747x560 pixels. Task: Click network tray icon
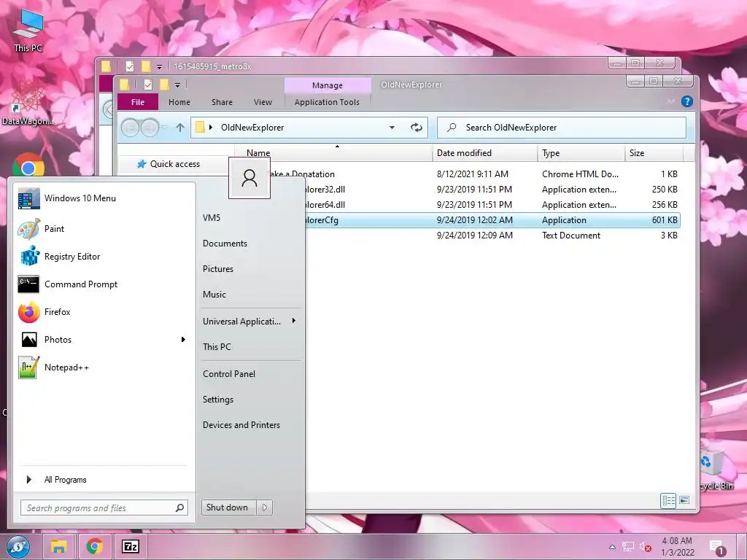click(x=628, y=547)
